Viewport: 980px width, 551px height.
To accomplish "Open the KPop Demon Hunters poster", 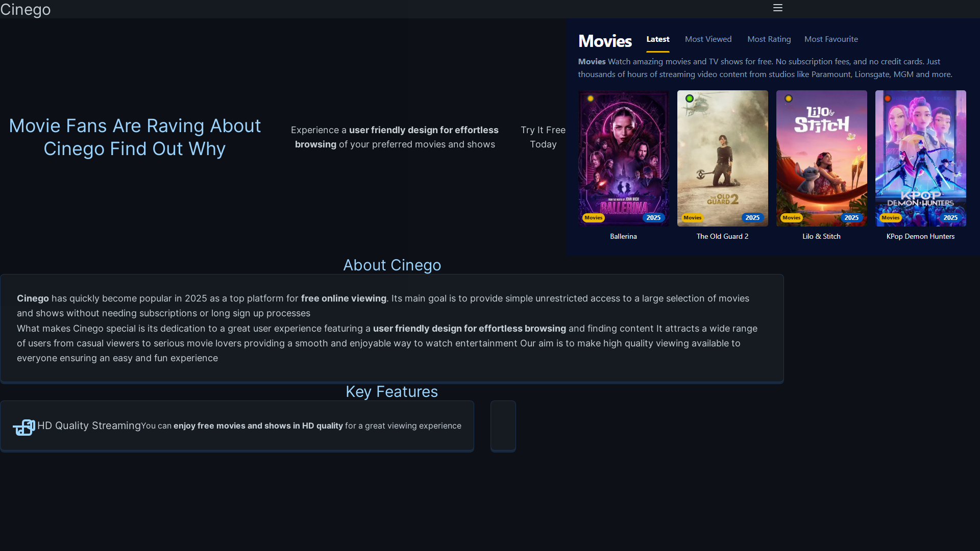I will (x=920, y=158).
